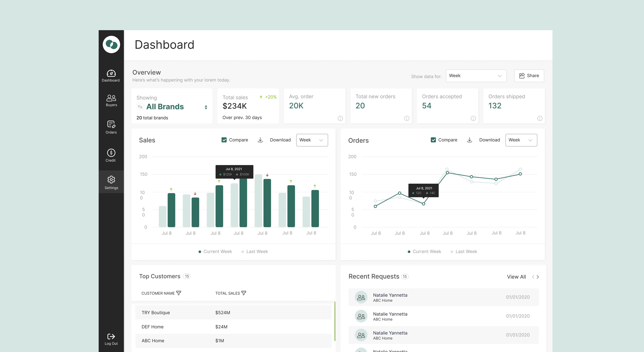Click the Overview heading
Screen dimensions: 644x352
click(x=146, y=73)
